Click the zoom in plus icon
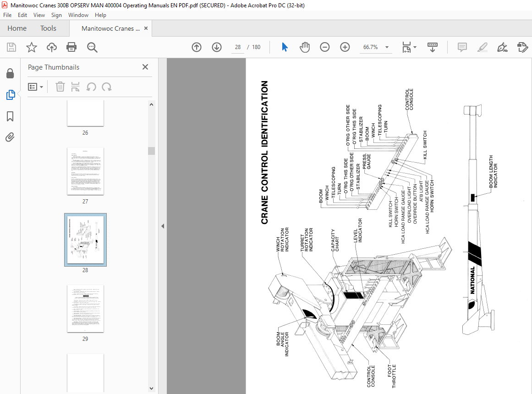Screen dimensions: 532x394 (345, 47)
